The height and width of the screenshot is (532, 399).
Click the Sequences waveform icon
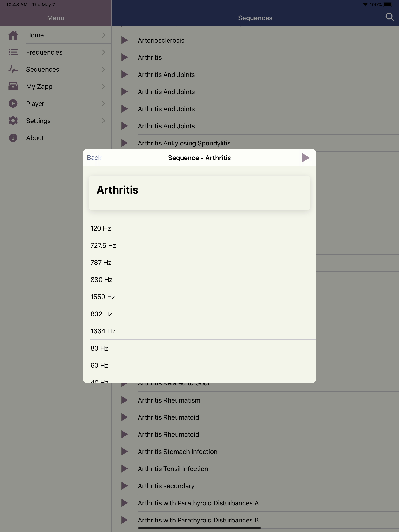coord(13,69)
